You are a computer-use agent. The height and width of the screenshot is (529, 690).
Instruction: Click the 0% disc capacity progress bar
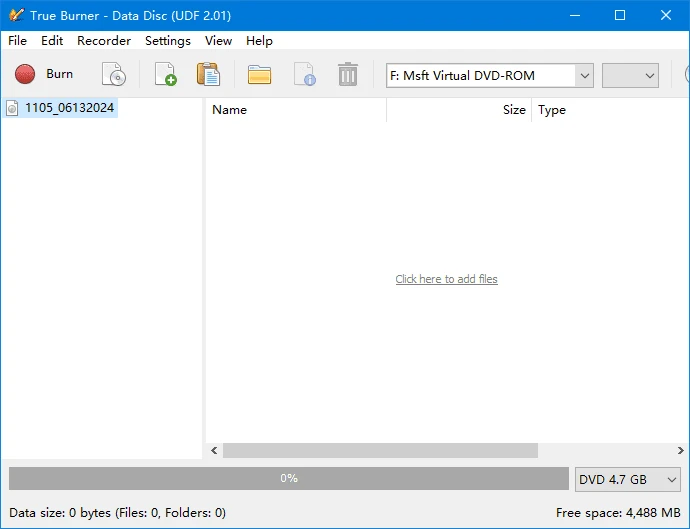(289, 478)
